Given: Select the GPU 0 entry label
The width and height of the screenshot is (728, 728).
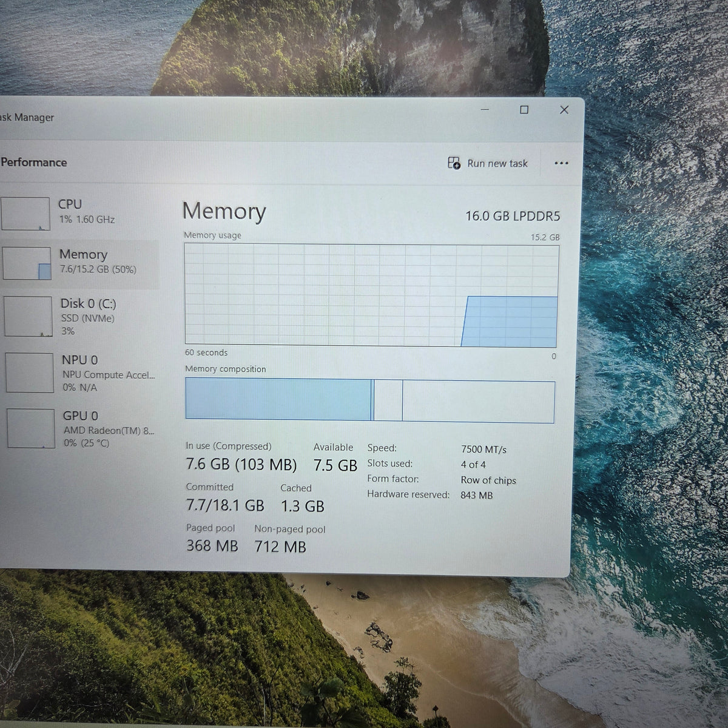Looking at the screenshot, I should point(80,416).
